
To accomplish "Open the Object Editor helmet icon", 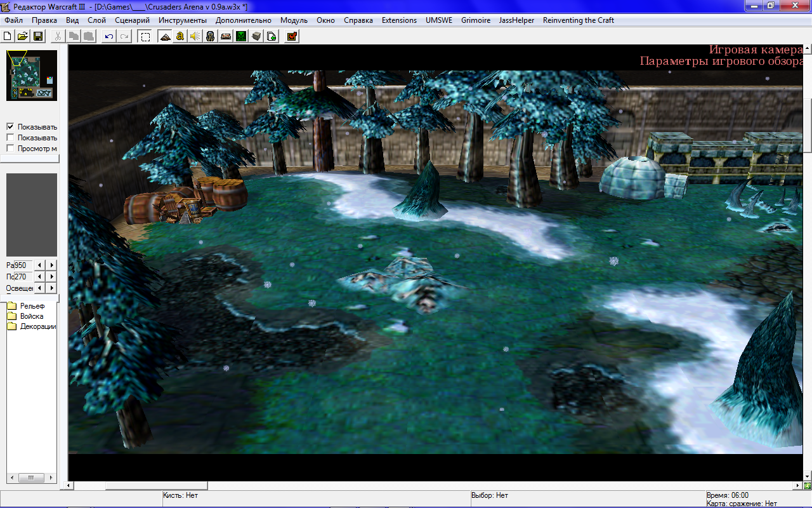I will 211,36.
